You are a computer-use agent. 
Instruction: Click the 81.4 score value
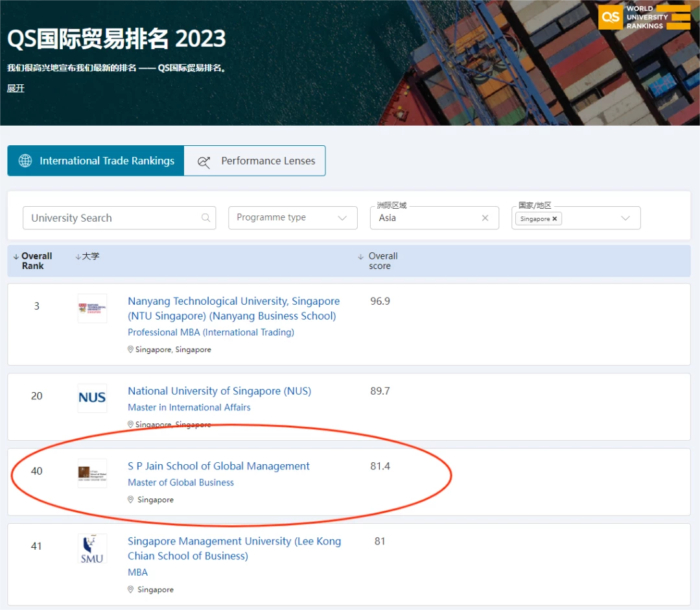pyautogui.click(x=380, y=465)
